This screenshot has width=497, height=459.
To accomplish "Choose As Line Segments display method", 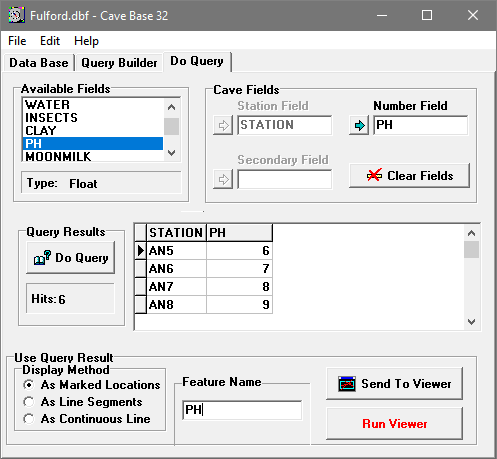I will point(83,402).
